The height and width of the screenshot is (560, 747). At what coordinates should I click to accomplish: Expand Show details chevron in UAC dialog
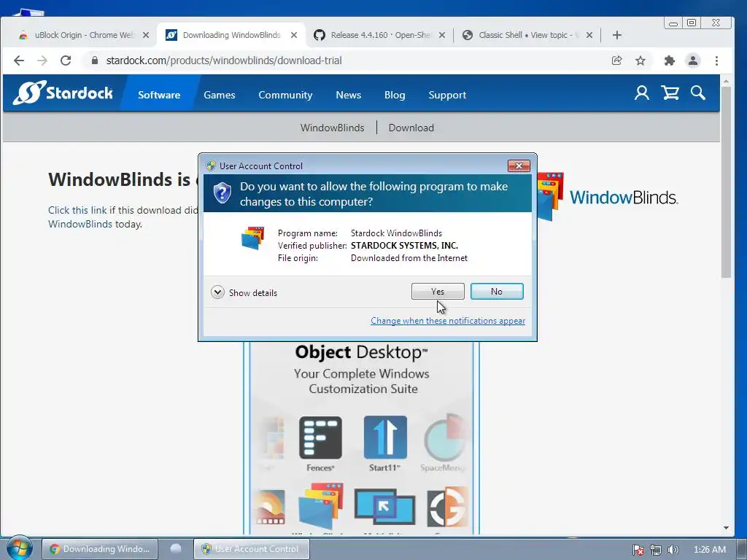click(x=217, y=292)
